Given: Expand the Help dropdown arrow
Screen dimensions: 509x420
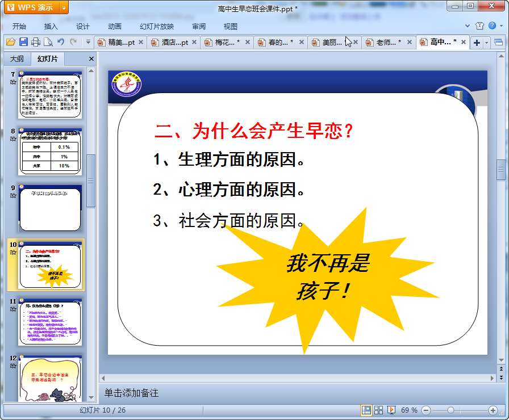Looking at the screenshot, I should 502,26.
